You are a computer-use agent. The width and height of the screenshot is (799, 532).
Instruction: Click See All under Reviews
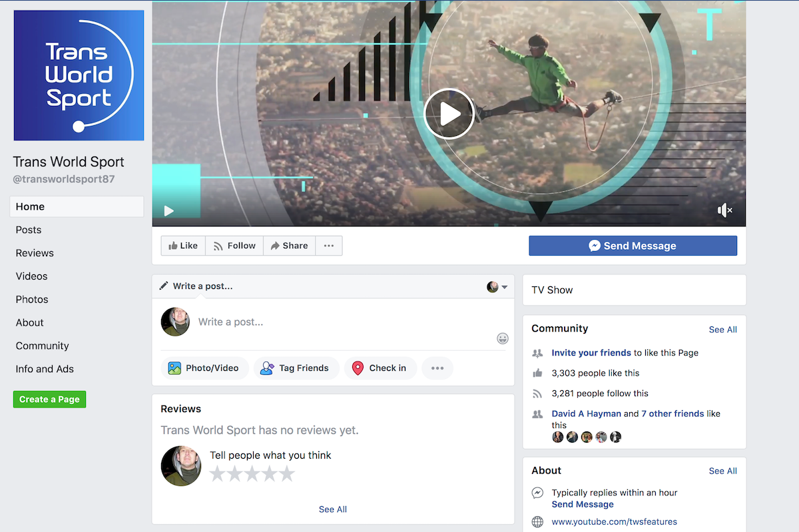(333, 509)
